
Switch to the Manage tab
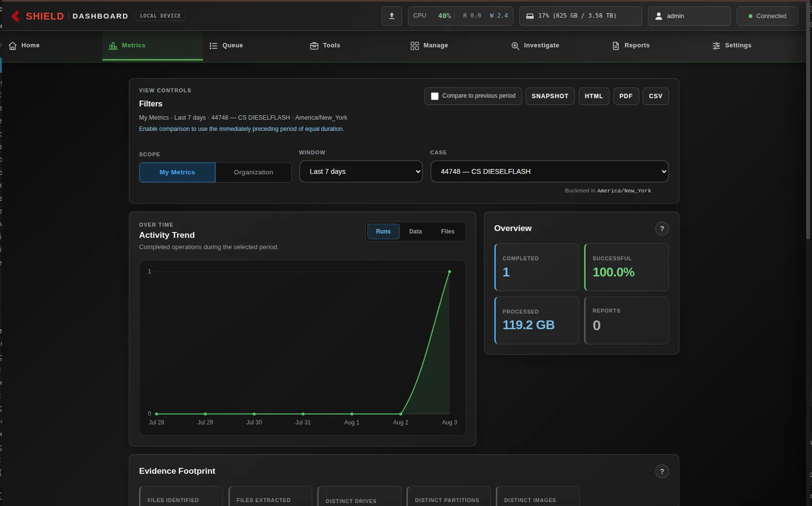tap(454, 46)
